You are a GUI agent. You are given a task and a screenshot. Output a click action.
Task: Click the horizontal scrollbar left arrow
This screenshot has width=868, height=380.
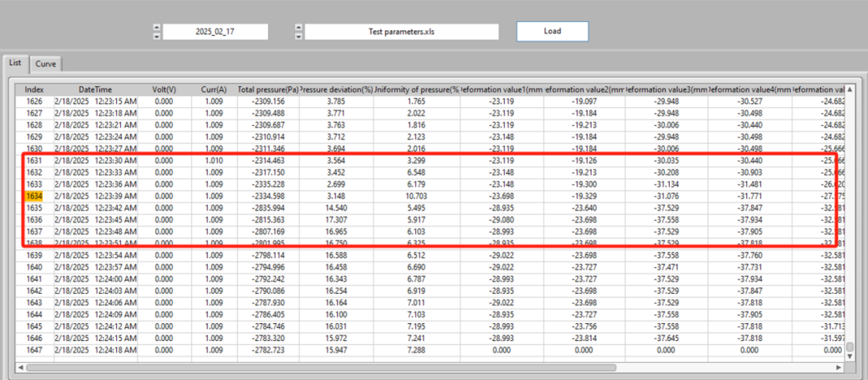[x=20, y=367]
